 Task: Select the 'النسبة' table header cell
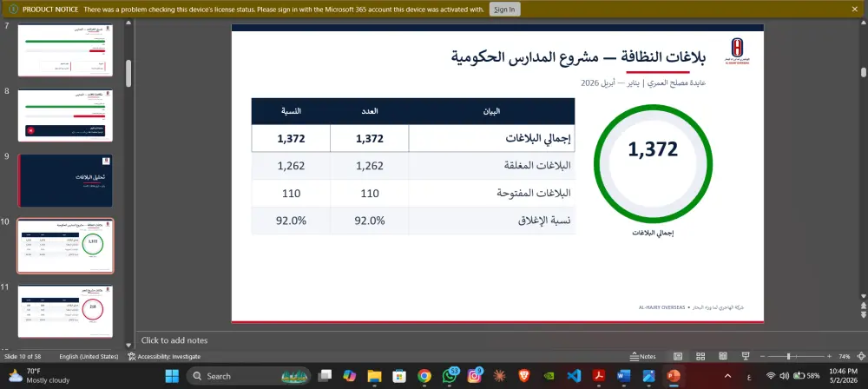(x=291, y=111)
